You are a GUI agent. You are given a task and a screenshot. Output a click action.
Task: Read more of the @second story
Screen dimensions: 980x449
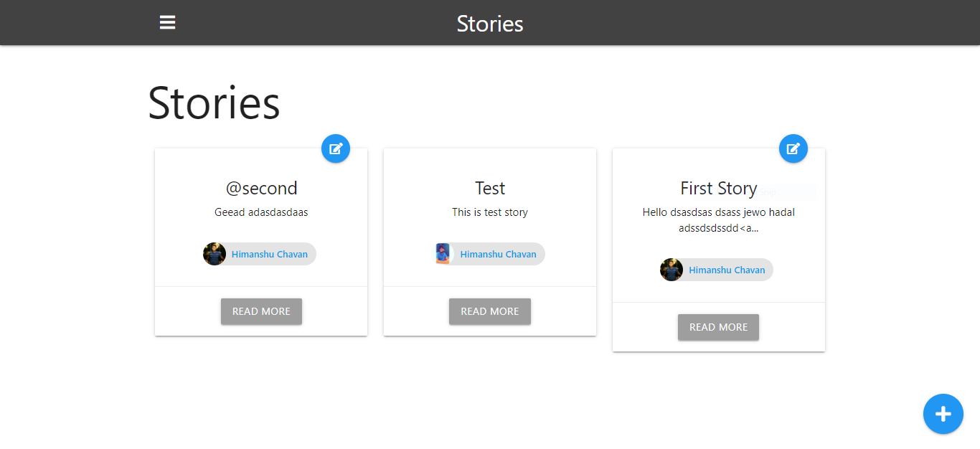click(x=261, y=311)
